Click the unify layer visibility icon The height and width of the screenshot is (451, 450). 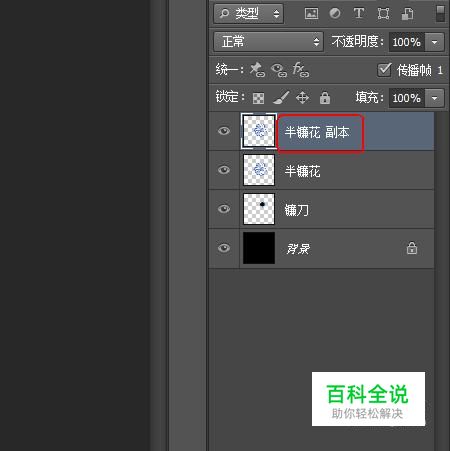click(279, 70)
